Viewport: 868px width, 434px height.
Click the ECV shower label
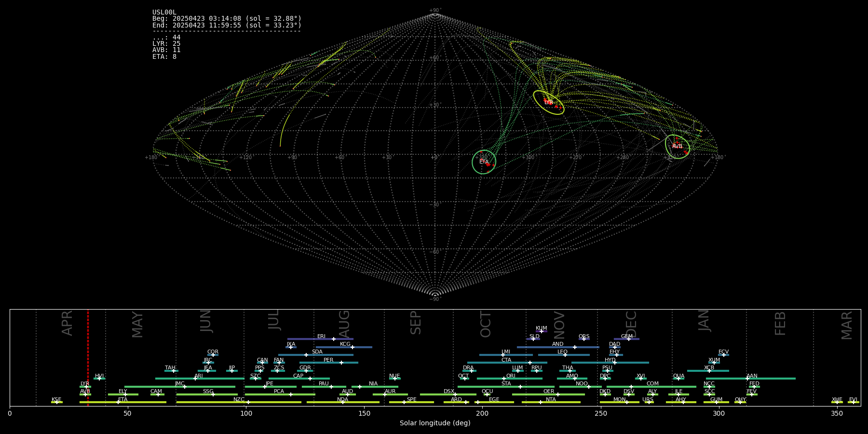coord(723,352)
